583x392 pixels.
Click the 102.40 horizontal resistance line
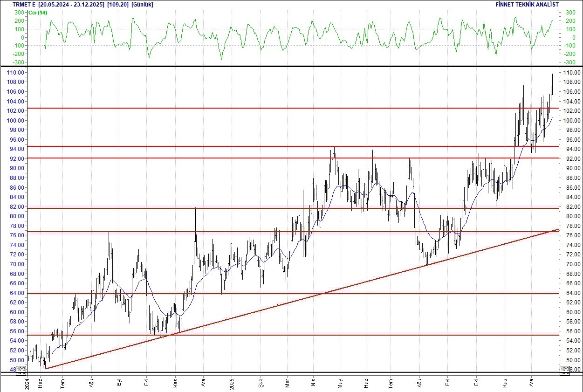[280, 108]
